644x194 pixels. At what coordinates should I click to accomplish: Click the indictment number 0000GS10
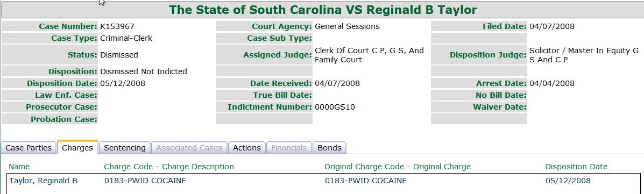pos(335,107)
